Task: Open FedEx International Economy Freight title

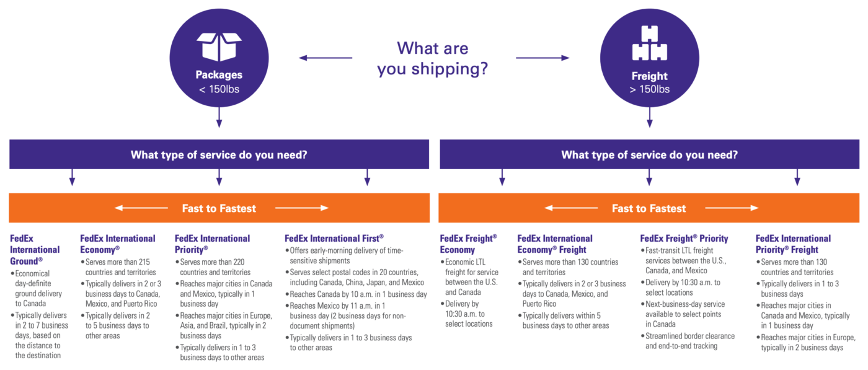Action: tap(555, 244)
